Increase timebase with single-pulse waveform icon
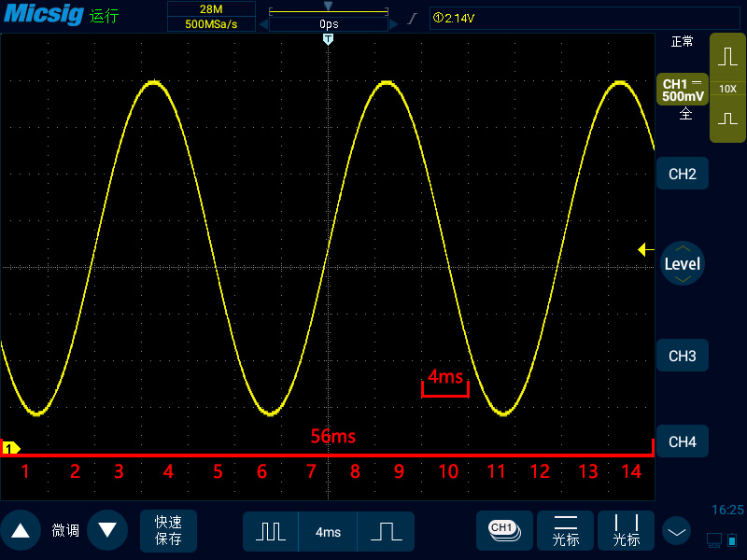The height and width of the screenshot is (560, 747). point(386,531)
